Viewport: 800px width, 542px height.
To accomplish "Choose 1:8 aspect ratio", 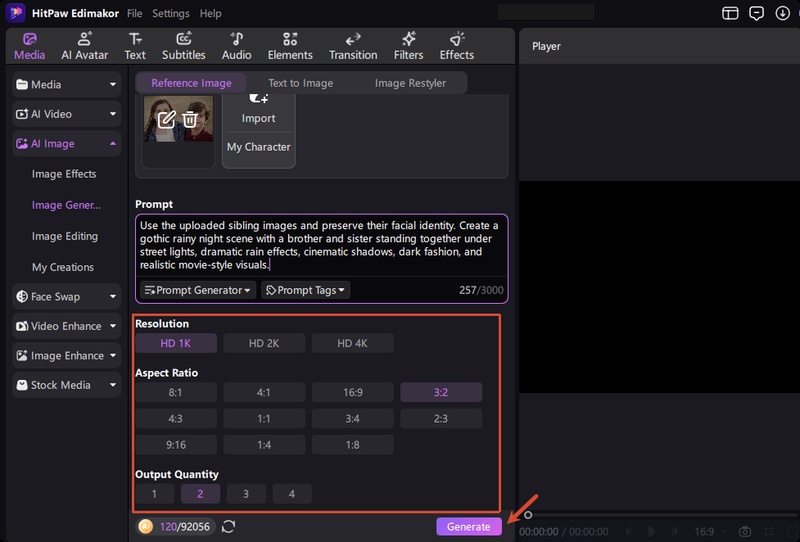I will 352,445.
